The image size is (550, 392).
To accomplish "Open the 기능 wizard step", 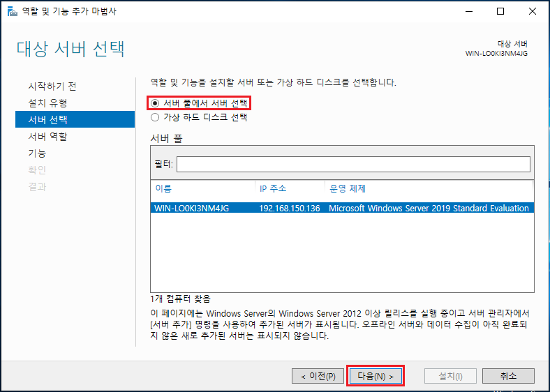I will click(x=37, y=153).
